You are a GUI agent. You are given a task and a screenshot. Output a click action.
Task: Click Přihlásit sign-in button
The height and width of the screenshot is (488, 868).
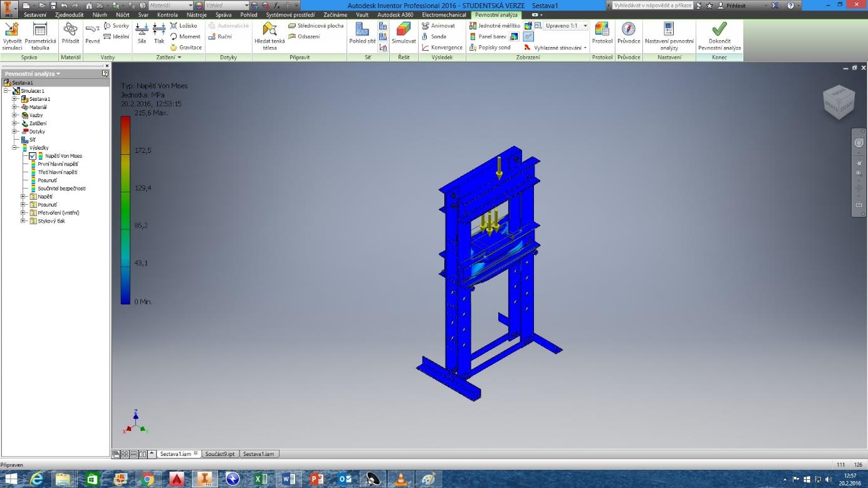(x=732, y=5)
